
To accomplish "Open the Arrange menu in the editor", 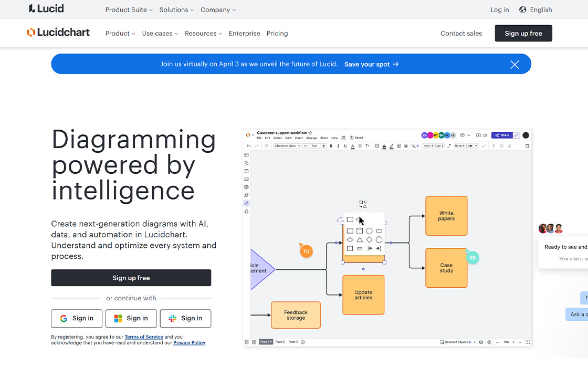I will tap(312, 138).
